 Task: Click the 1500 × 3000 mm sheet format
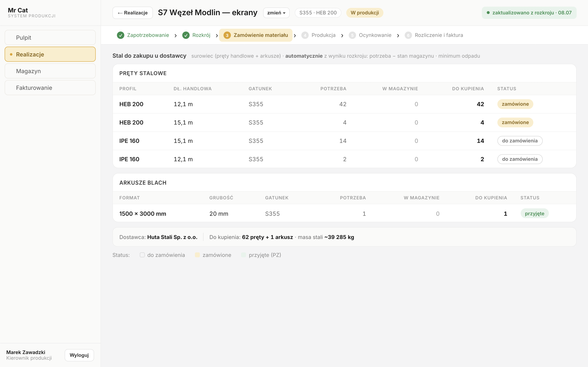(143, 214)
